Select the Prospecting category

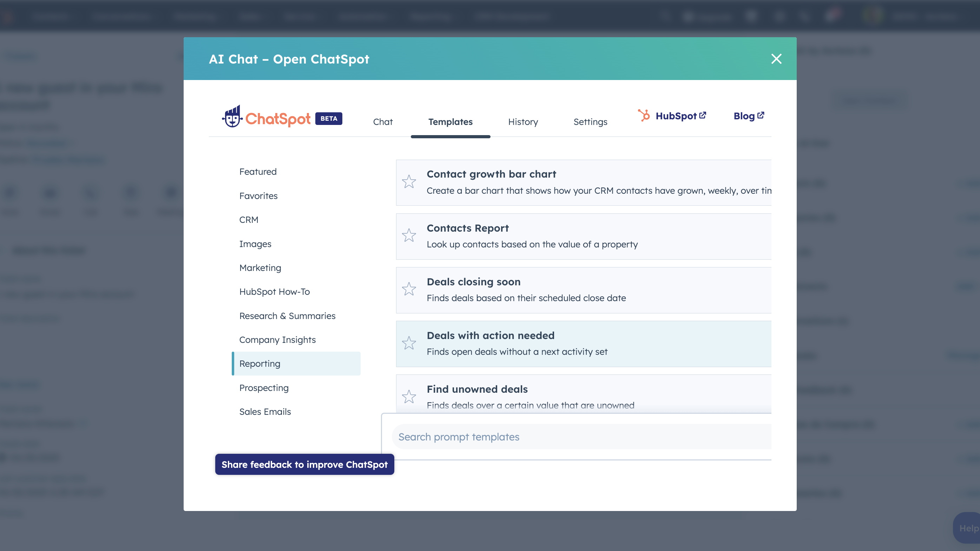[x=264, y=387]
